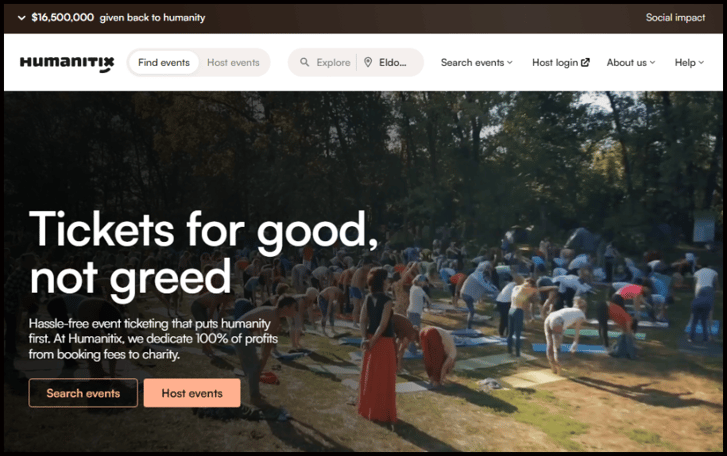727x456 pixels.
Task: Click the Help chevron arrow
Action: [701, 62]
